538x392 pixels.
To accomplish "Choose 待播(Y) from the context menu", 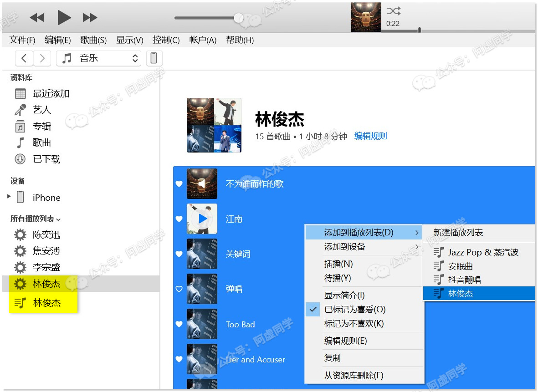I will 364,278.
